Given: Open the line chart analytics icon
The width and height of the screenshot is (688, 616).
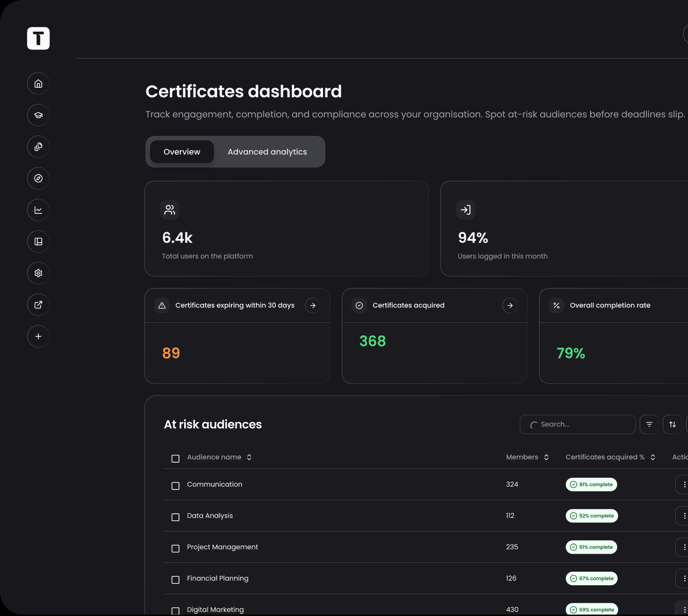Looking at the screenshot, I should tap(38, 210).
